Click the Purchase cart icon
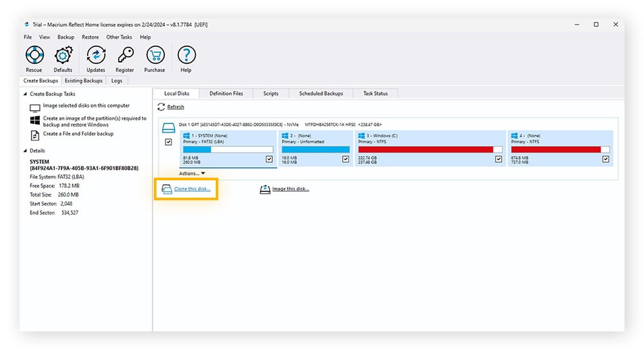The height and width of the screenshot is (349, 644). tap(155, 55)
